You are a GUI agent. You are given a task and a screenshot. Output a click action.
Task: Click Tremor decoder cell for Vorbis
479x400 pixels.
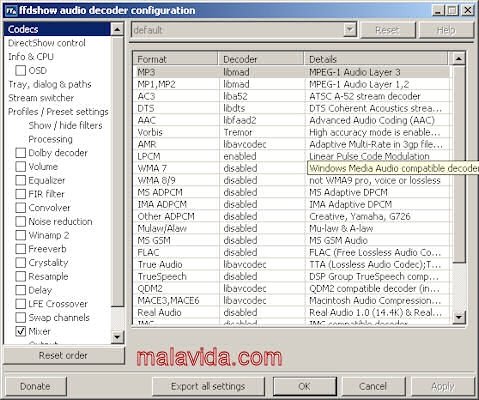tap(262, 132)
